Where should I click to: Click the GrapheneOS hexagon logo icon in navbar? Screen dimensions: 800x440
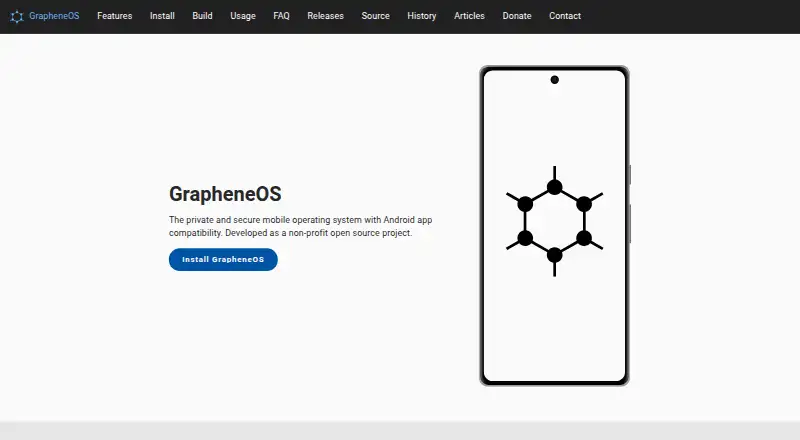pyautogui.click(x=17, y=16)
